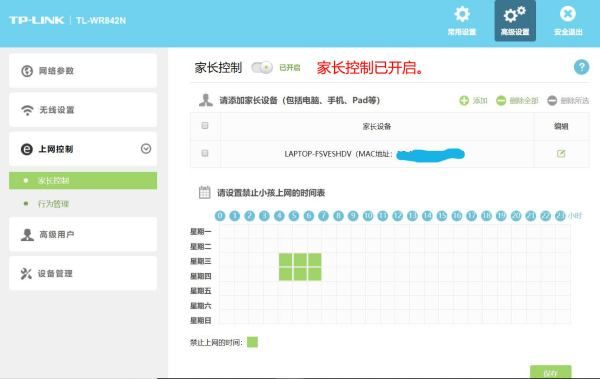Click the hour 6 circle in the schedule
The width and height of the screenshot is (600, 379).
click(308, 216)
